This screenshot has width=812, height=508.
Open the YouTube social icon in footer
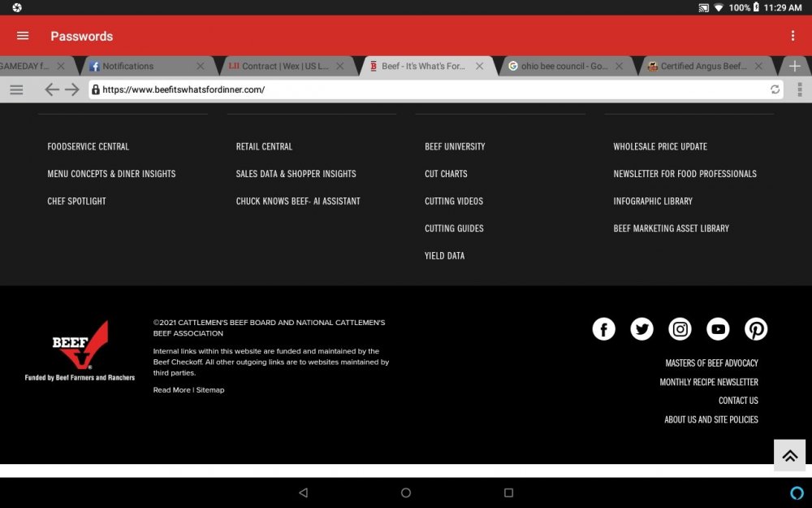coord(718,329)
